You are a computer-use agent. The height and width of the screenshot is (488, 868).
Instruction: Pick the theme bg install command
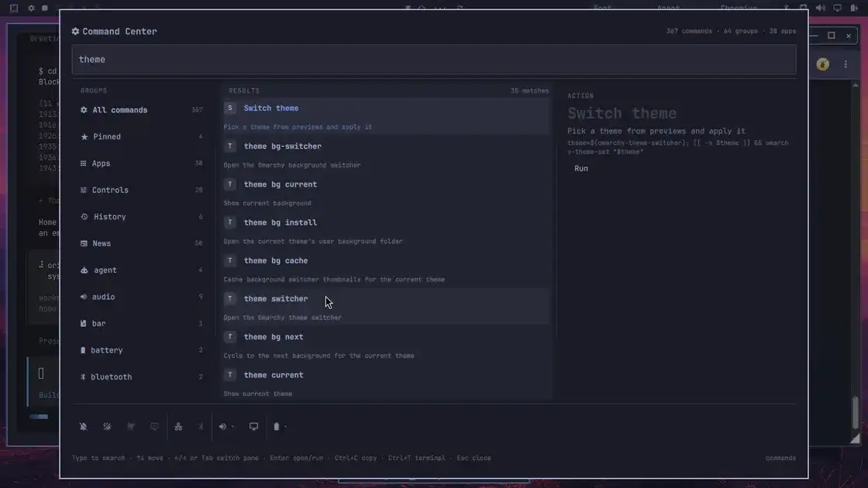click(x=386, y=232)
